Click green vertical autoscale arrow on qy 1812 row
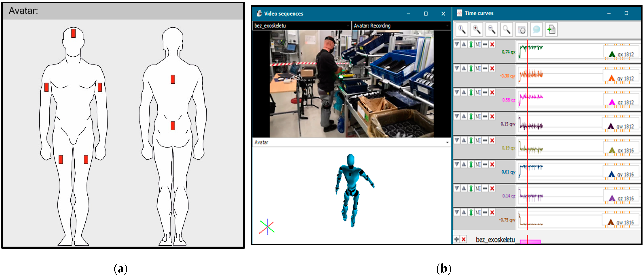Viewport: 644px width, 276px height. pos(471,68)
